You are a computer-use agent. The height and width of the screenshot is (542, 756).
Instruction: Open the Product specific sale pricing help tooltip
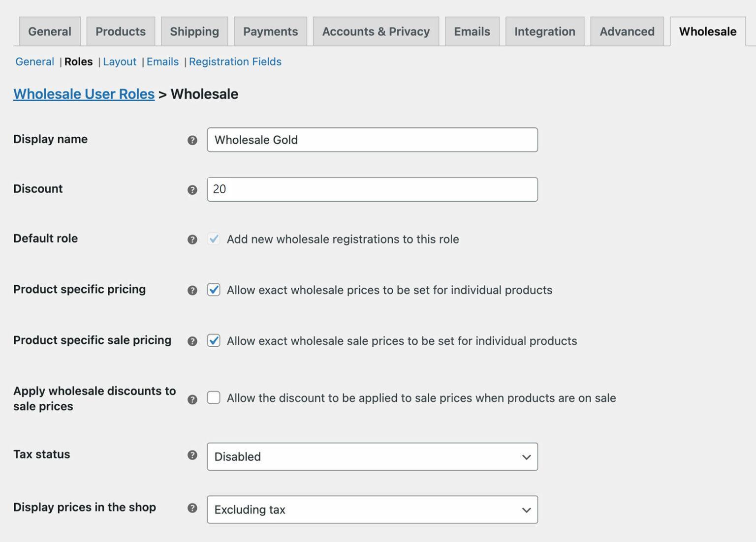pos(192,341)
